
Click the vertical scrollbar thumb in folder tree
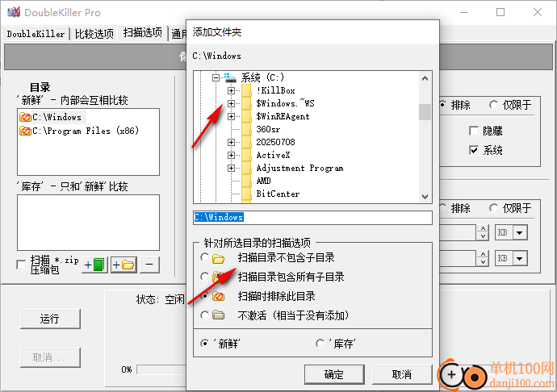pos(425,112)
